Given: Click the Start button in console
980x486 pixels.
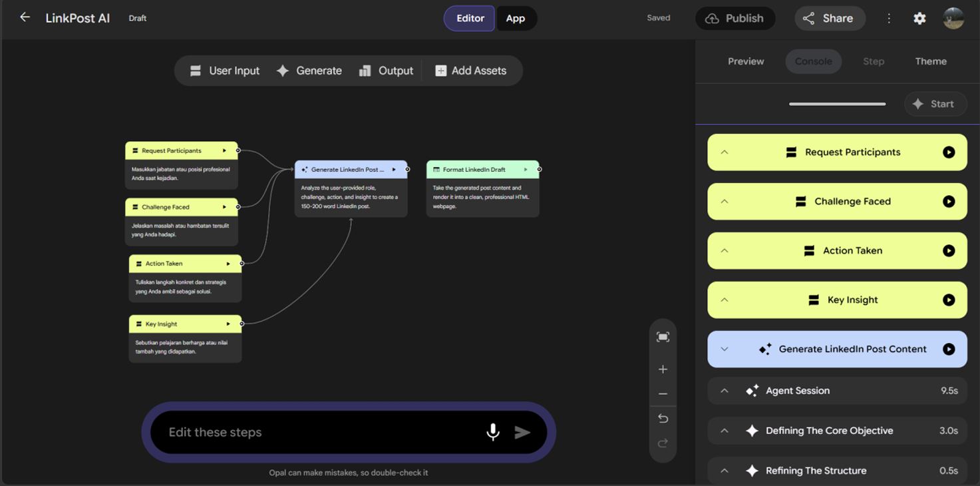Looking at the screenshot, I should point(935,104).
